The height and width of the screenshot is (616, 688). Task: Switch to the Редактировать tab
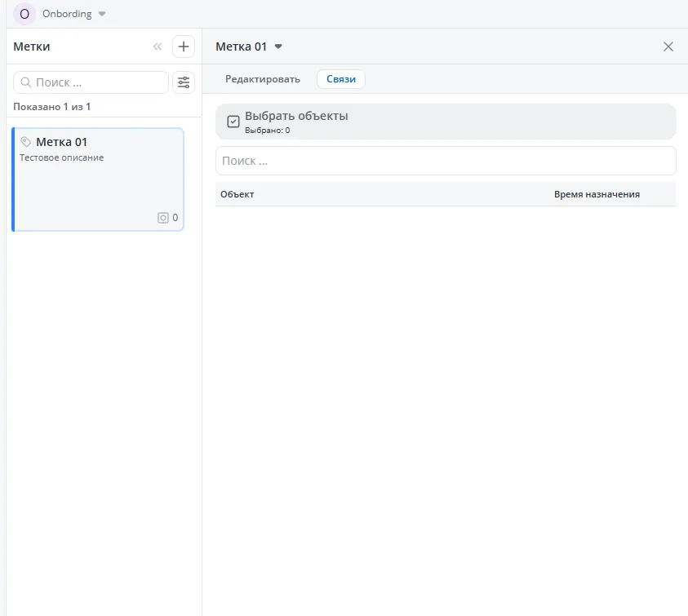pyautogui.click(x=263, y=79)
